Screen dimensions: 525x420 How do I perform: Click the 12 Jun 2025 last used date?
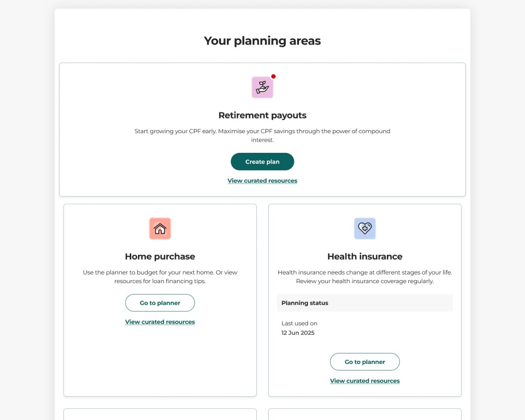(x=298, y=333)
